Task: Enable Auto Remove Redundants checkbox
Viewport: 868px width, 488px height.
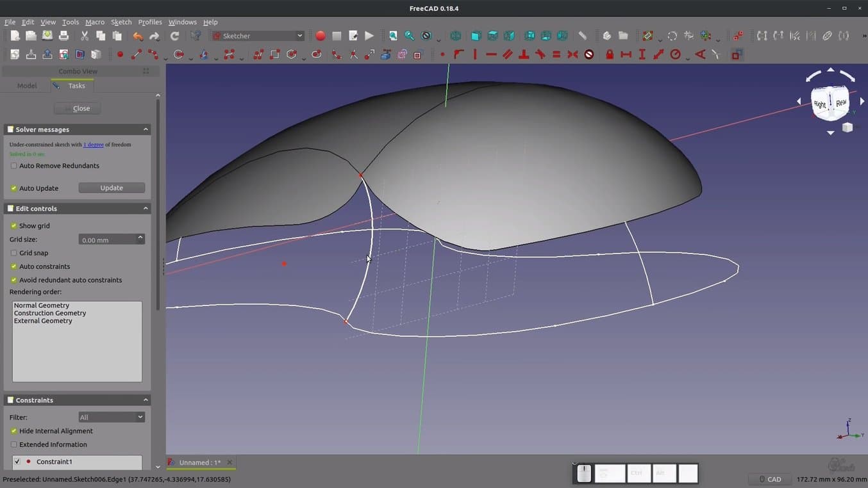Action: 14,166
